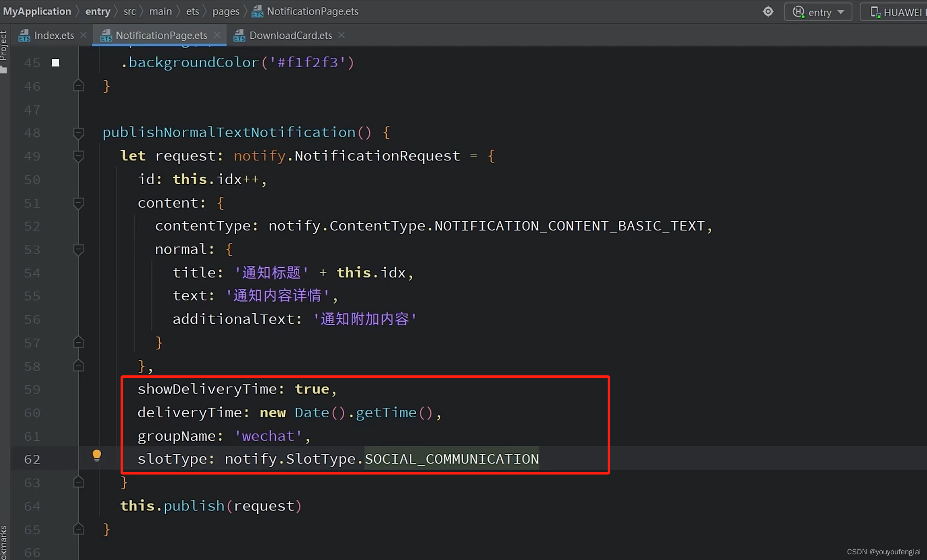Click the '#f1f2f3' color string

[x=308, y=62]
